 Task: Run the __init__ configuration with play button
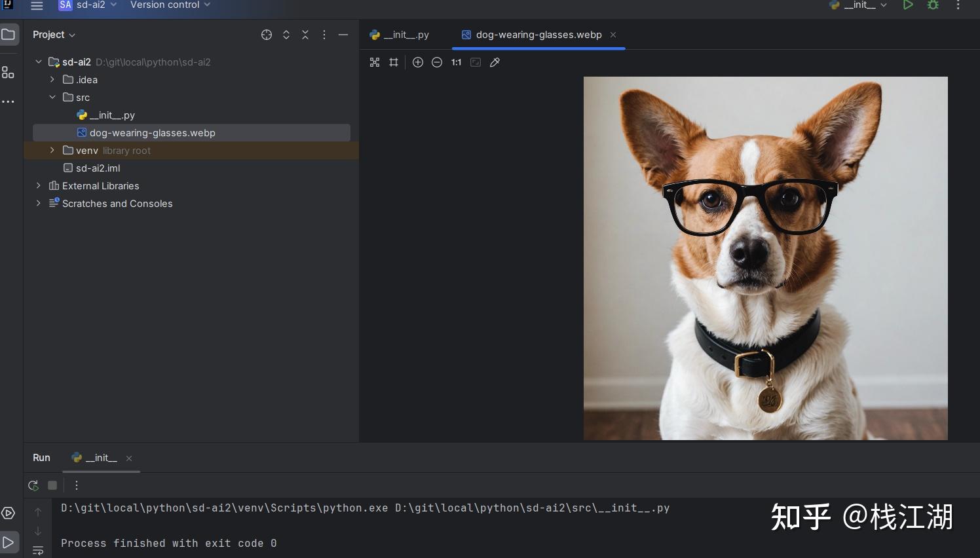click(908, 5)
